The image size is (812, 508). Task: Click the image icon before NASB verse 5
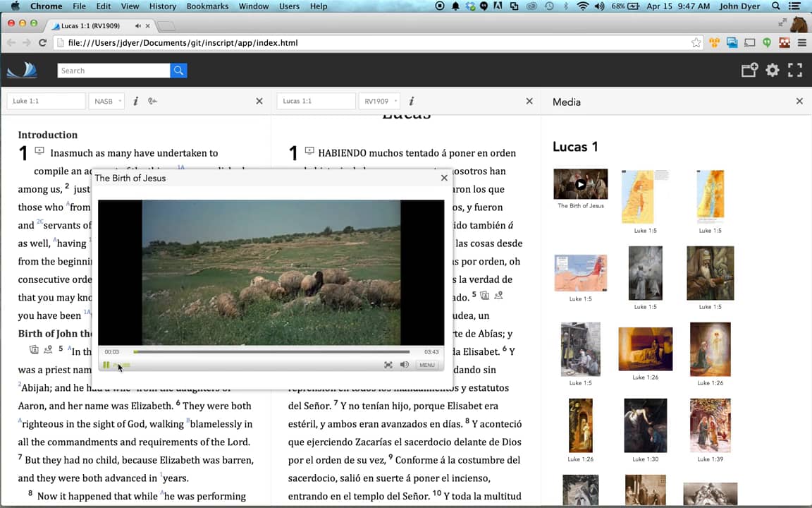(x=34, y=349)
